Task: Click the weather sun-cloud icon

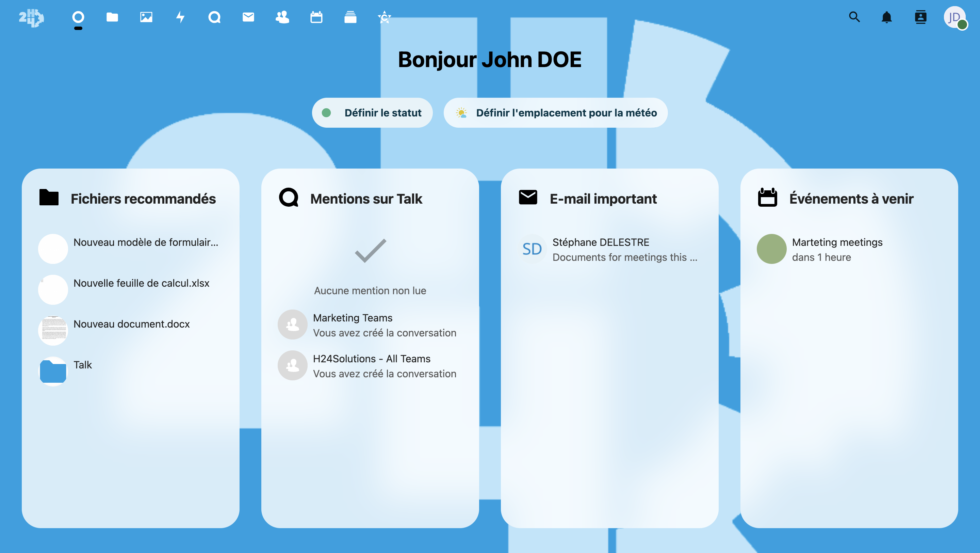Action: (461, 113)
